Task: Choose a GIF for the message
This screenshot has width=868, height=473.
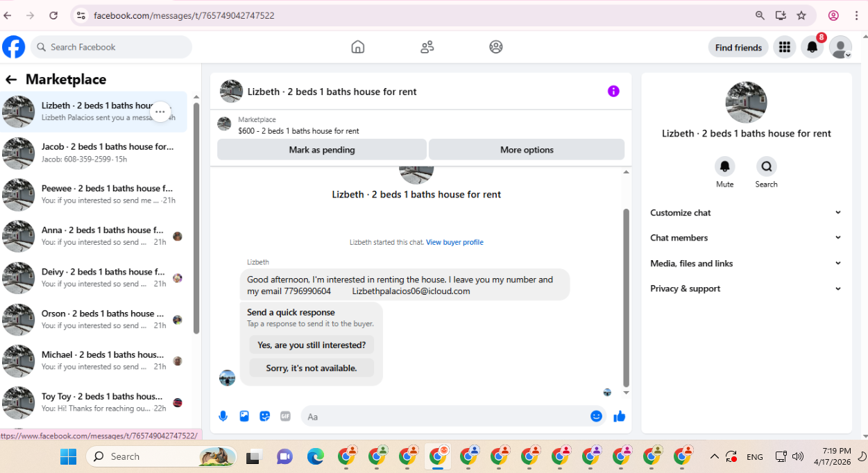Action: 285,416
